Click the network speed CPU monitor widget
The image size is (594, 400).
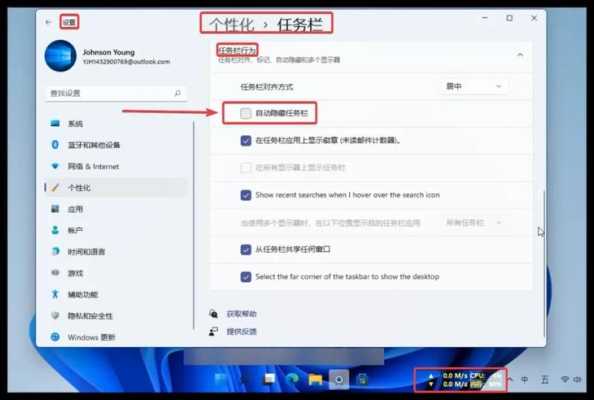point(460,380)
